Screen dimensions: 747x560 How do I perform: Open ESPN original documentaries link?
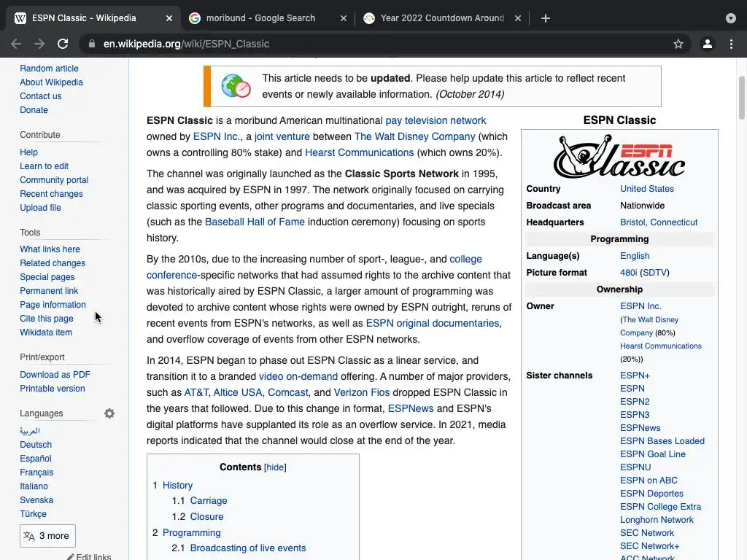433,323
